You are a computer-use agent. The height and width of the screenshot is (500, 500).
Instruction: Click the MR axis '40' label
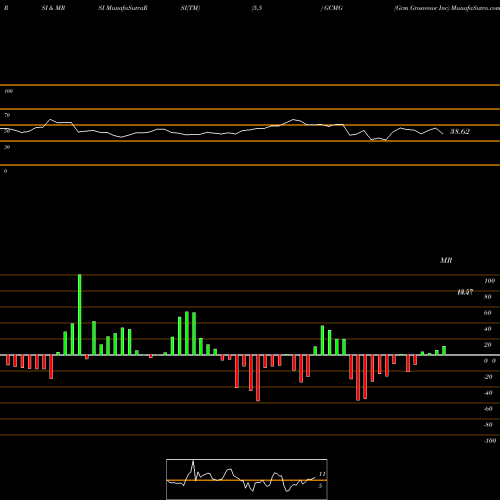pos(488,329)
